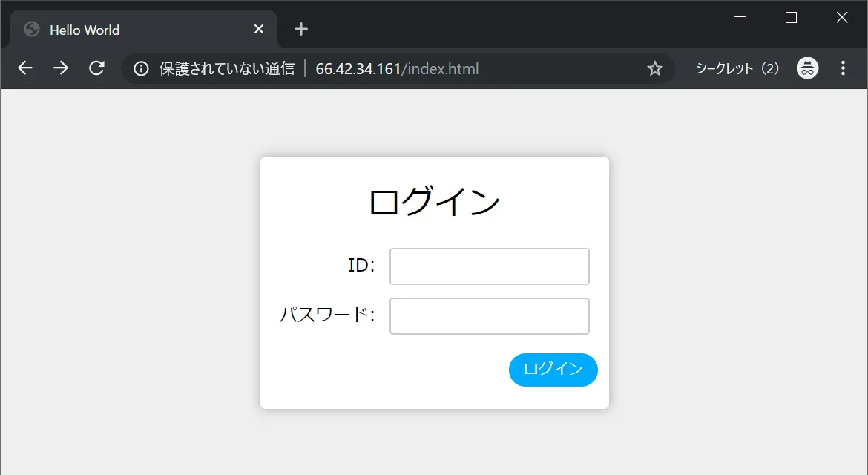Image resolution: width=868 pixels, height=475 pixels.
Task: Bookmark this page with the star icon
Action: point(654,68)
